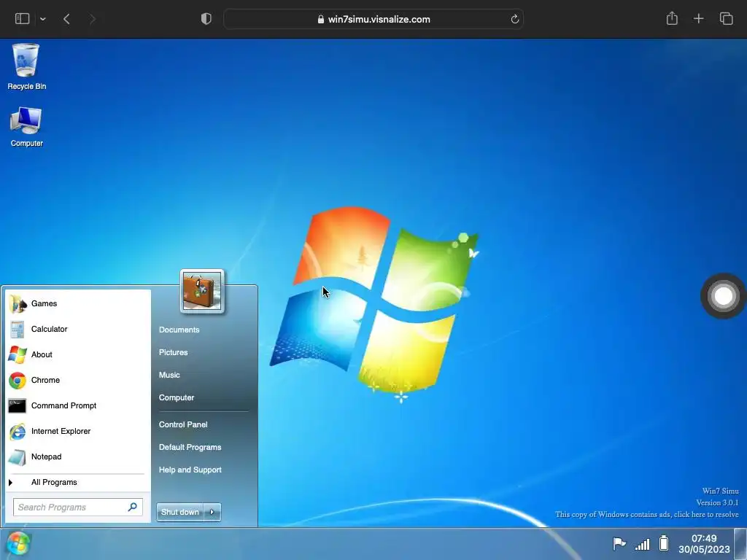
Task: Click the Search Programs field
Action: [x=77, y=507]
